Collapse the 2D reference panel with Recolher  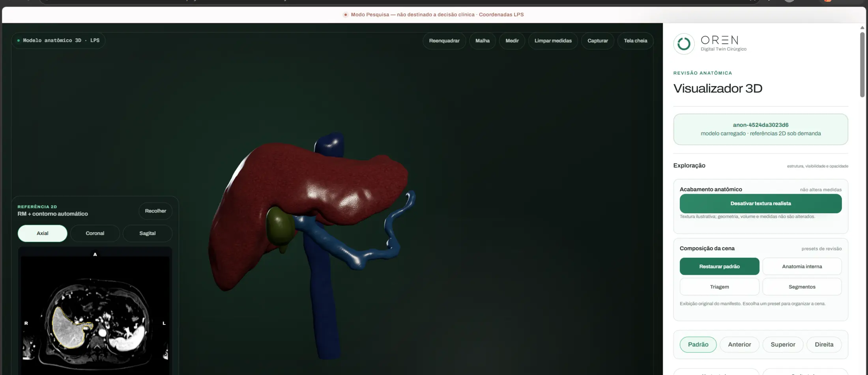155,211
